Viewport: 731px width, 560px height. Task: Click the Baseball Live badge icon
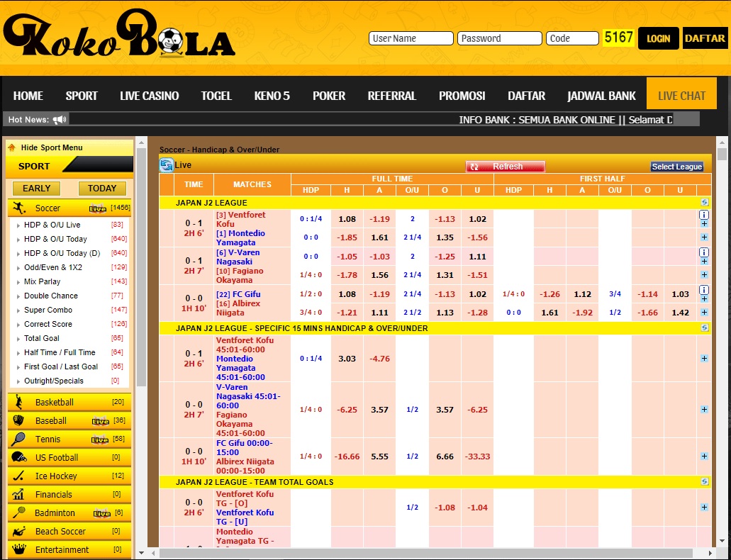[x=101, y=421]
